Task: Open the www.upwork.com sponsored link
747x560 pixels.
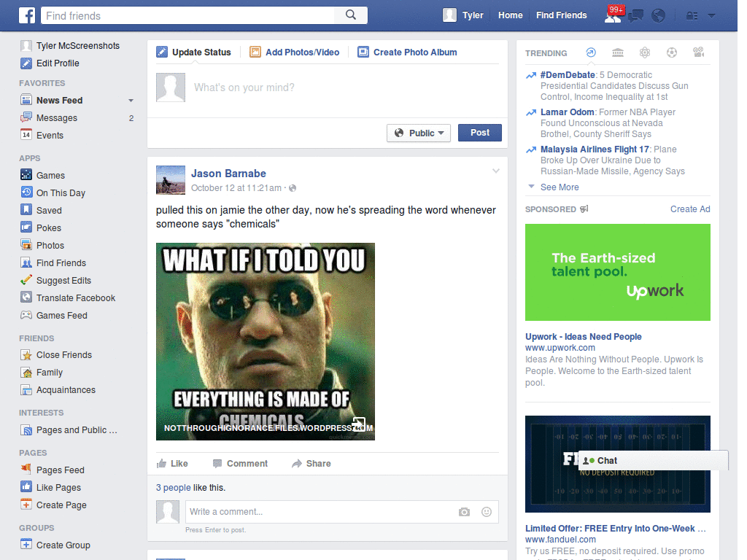Action: [560, 348]
